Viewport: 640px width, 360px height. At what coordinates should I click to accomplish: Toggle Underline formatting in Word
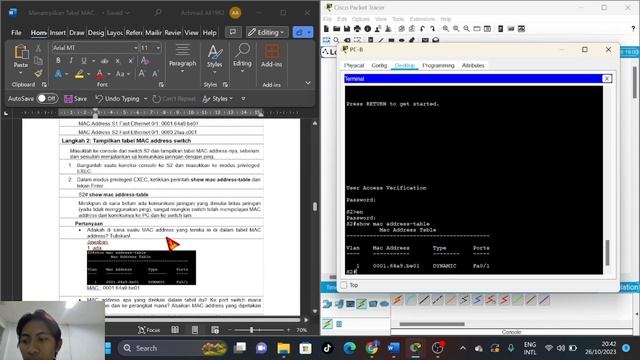84,60
